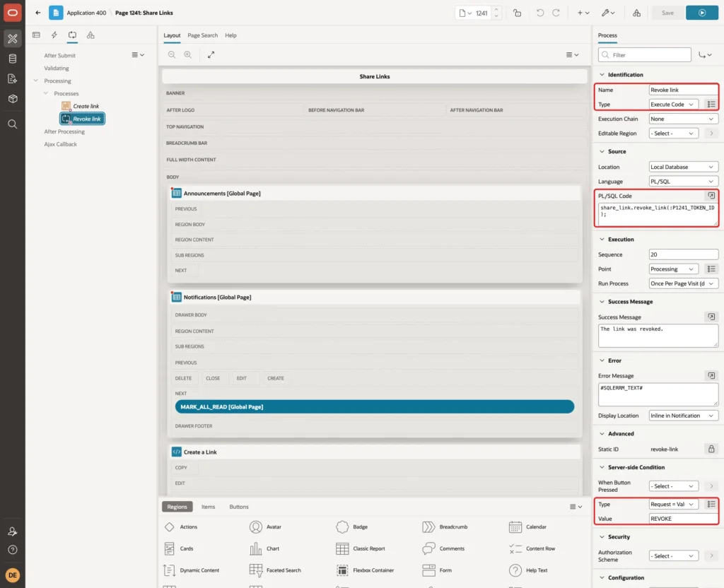Switch to Dynamic Actions lightning tab
Screen dimensions: 724x588
click(54, 35)
